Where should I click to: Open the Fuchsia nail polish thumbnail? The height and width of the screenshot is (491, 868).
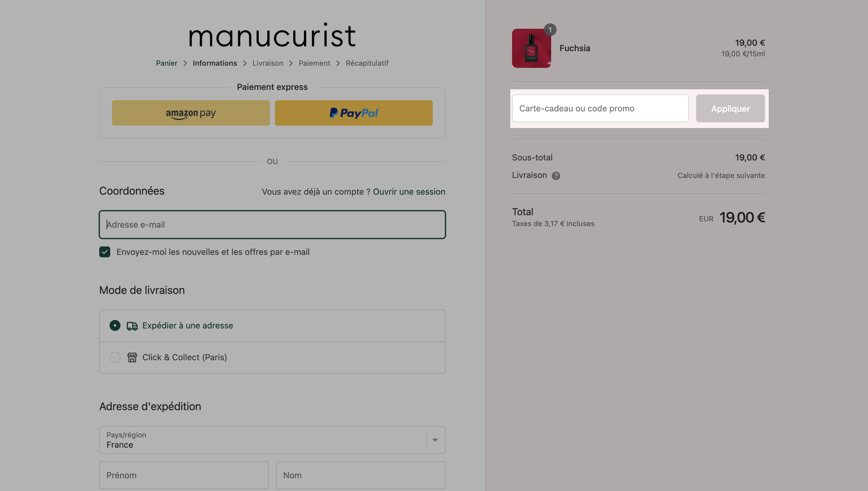531,48
